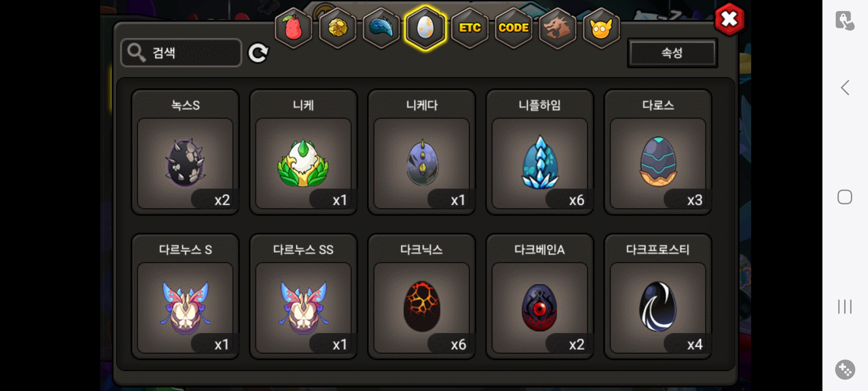Select the egg category tab
Screen dimensions: 868x391
(x=425, y=28)
